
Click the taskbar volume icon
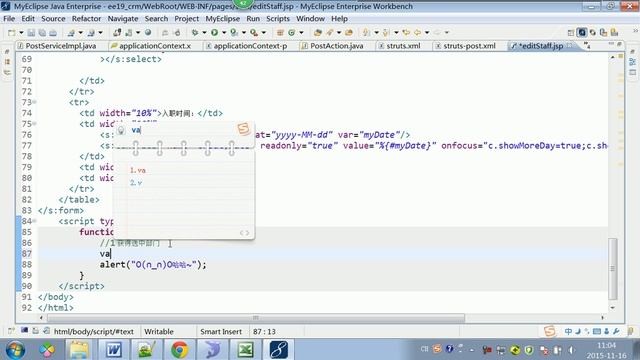point(571,350)
